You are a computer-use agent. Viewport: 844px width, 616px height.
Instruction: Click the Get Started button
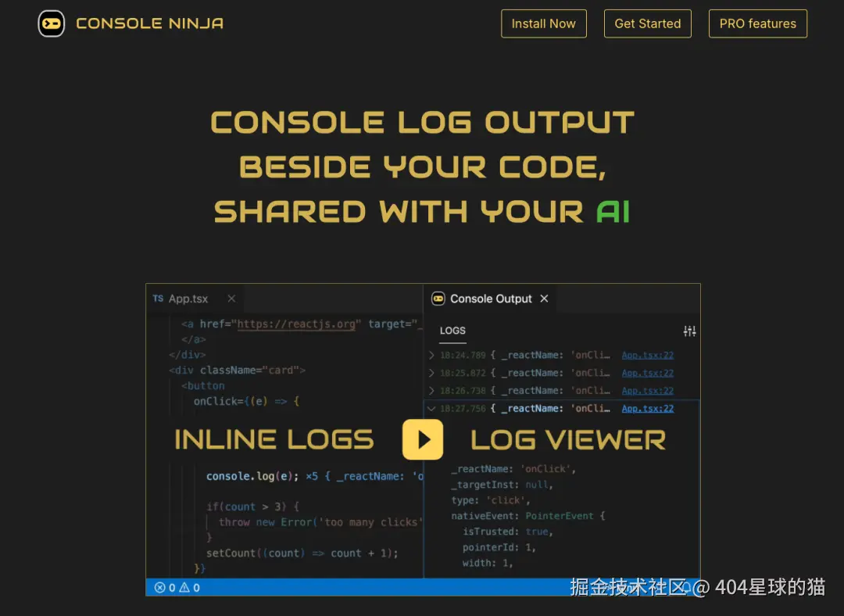click(648, 23)
